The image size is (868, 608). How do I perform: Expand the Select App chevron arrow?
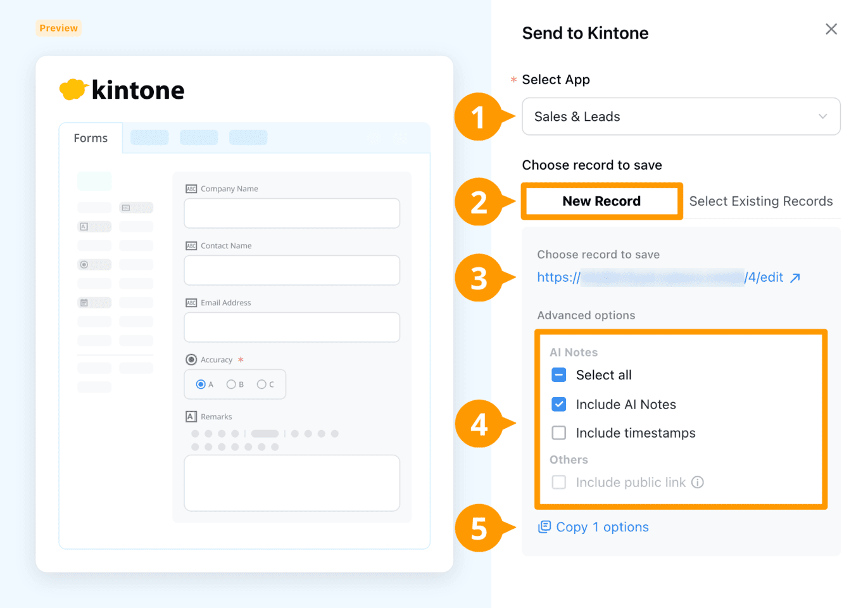[x=822, y=117]
